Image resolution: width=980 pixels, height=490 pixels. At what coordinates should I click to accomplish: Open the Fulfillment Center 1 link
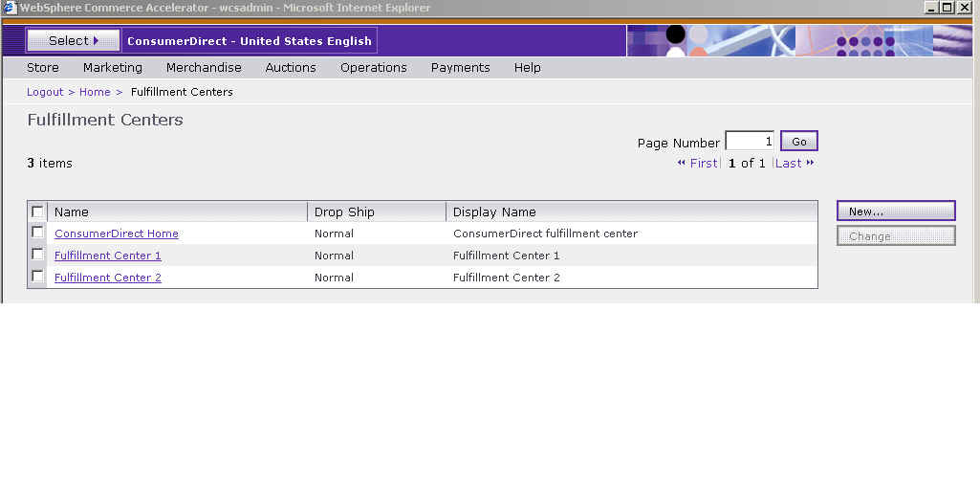[107, 256]
